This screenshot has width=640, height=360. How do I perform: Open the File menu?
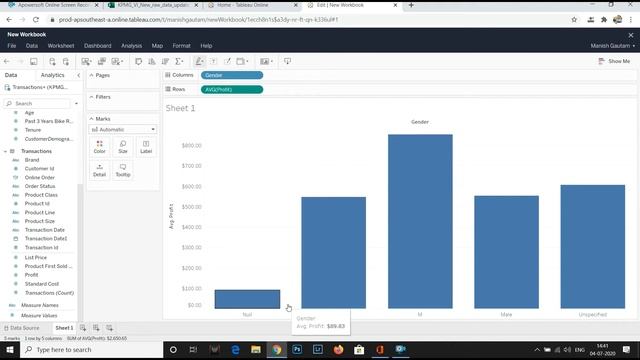[x=11, y=46]
